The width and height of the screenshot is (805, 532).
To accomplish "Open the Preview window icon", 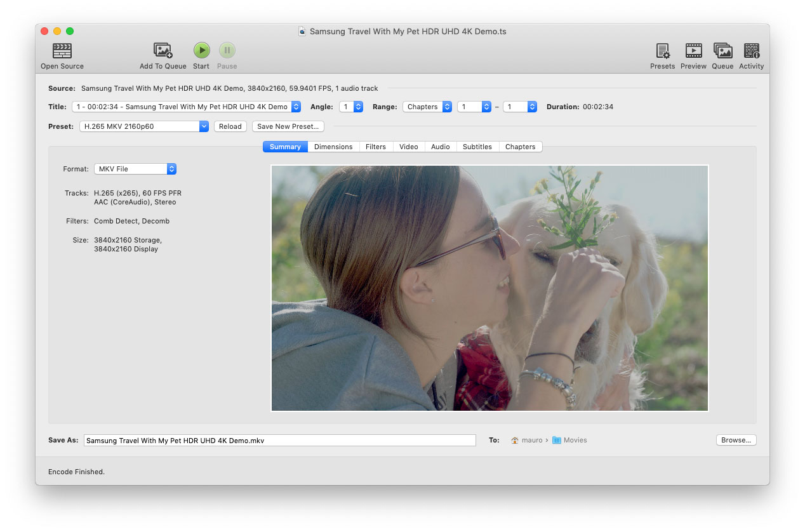I will [693, 51].
